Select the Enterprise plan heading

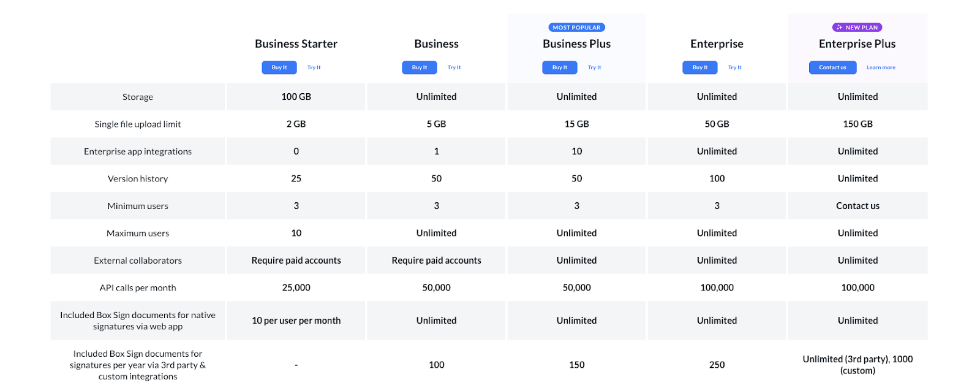pyautogui.click(x=717, y=44)
